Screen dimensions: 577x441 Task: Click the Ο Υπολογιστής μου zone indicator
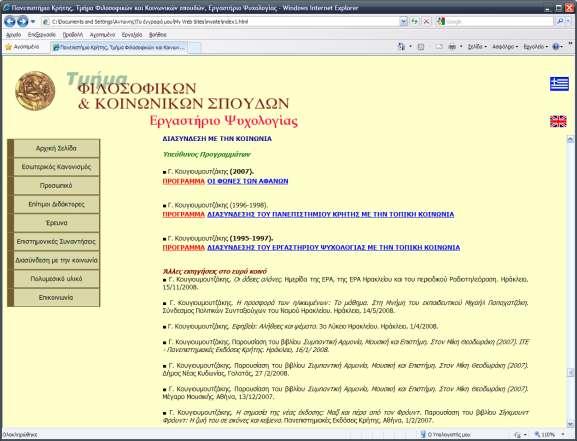click(445, 435)
